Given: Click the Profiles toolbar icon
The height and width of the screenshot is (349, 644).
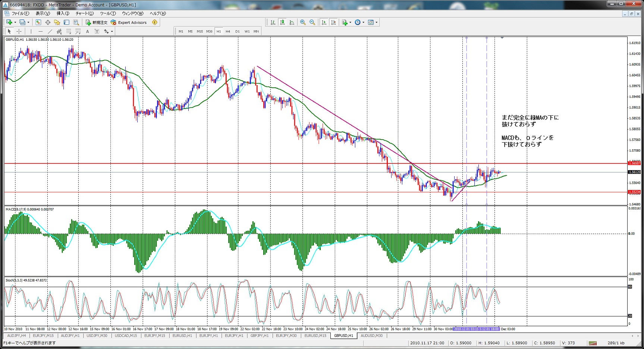Looking at the screenshot, I should 22,22.
